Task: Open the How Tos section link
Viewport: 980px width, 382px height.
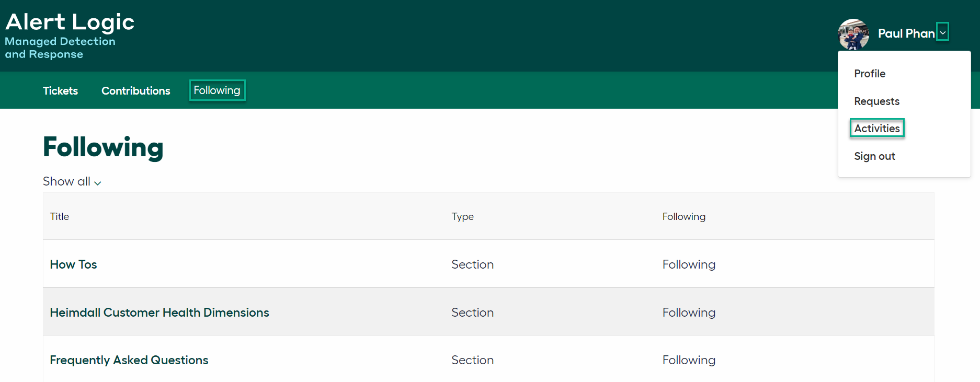Action: coord(73,264)
